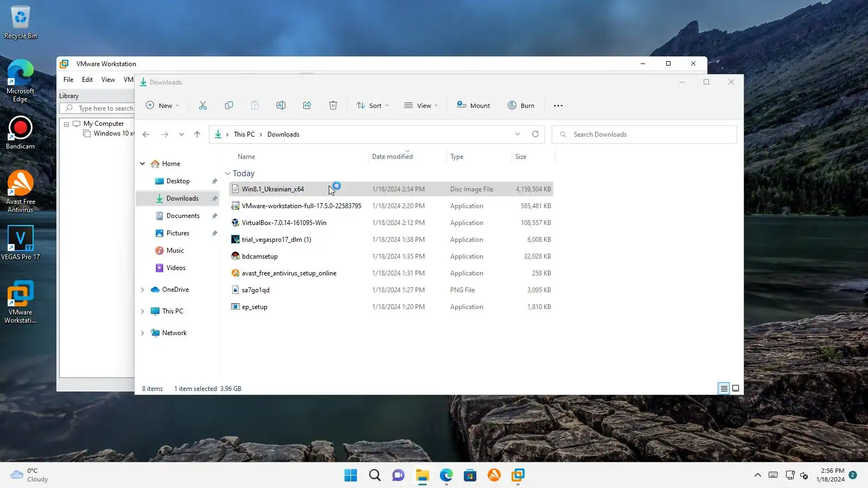Select ep_setup file
The width and height of the screenshot is (868, 488).
[391, 307]
